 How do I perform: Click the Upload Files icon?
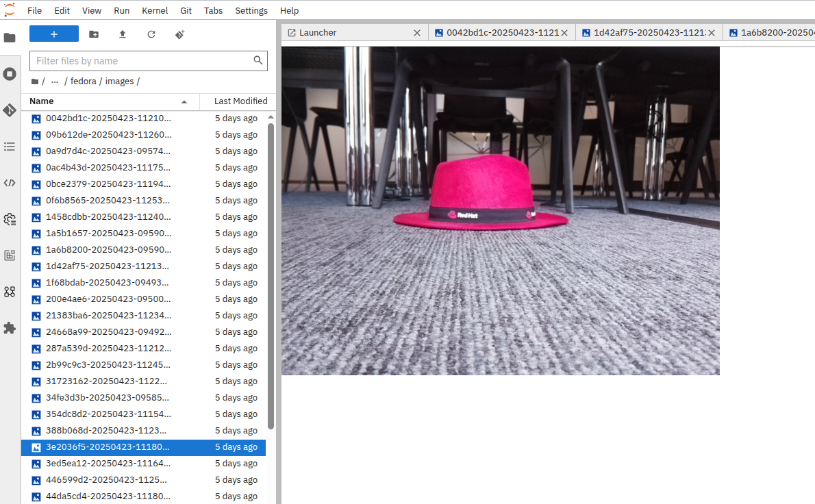pyautogui.click(x=123, y=34)
